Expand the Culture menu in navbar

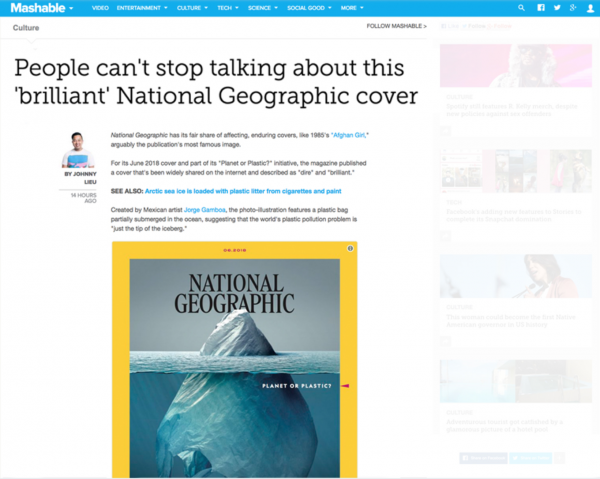[192, 8]
